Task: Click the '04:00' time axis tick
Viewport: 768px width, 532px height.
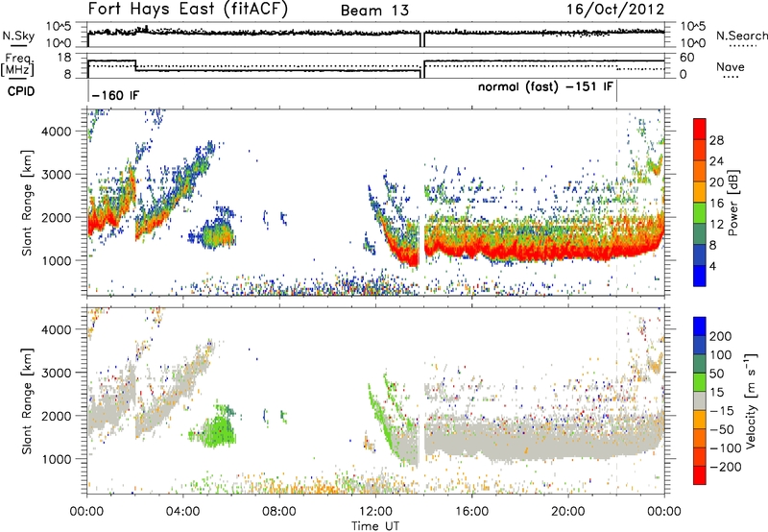Action: point(182,512)
